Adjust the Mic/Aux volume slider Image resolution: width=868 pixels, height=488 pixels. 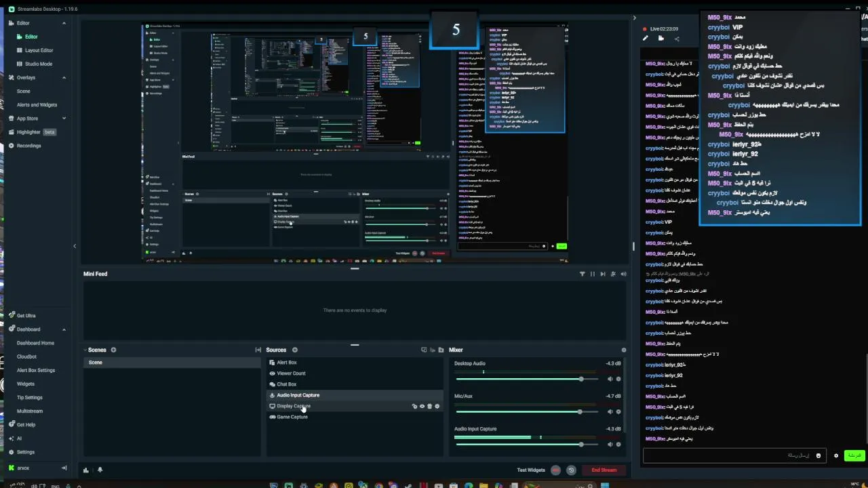529,411
